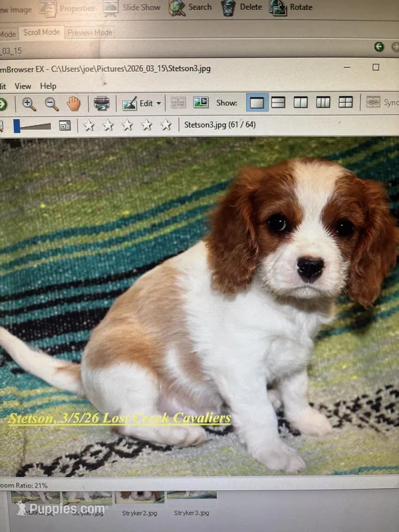Image resolution: width=399 pixels, height=532 pixels.
Task: Click the green back arrow in back window
Action: (379, 47)
